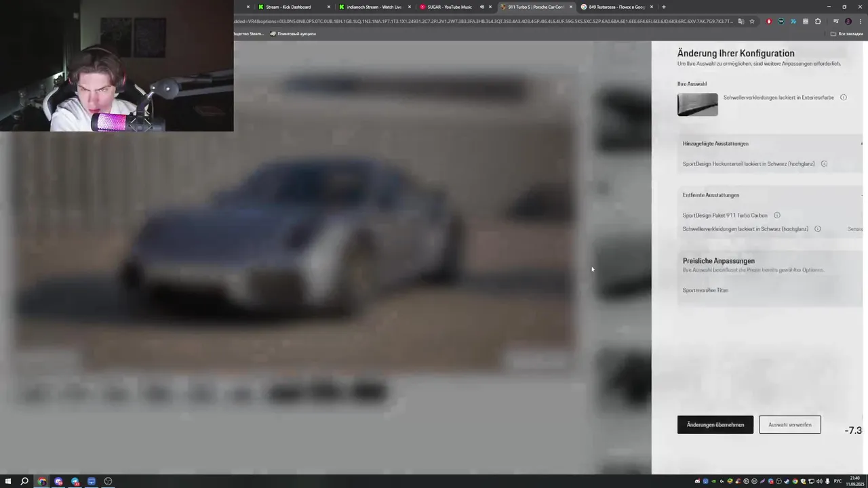This screenshot has height=488, width=868.
Task: Click the taskbar search icon
Action: coord(24,481)
